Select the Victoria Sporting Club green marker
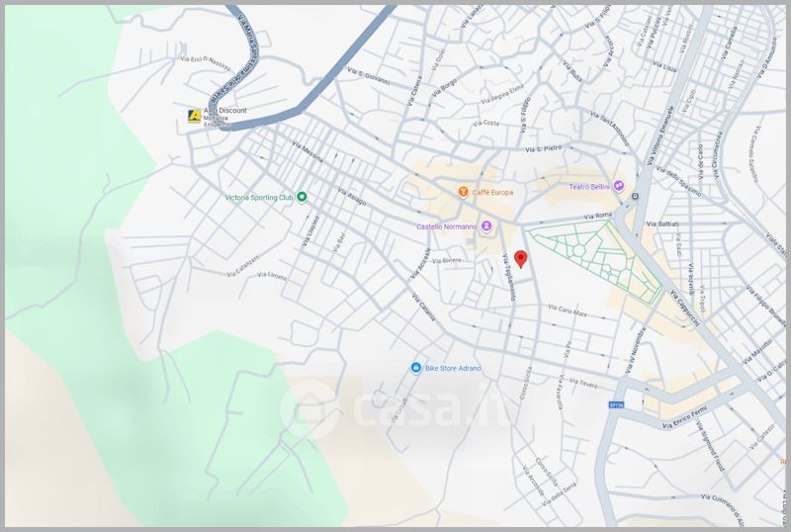This screenshot has width=791, height=532. (303, 198)
